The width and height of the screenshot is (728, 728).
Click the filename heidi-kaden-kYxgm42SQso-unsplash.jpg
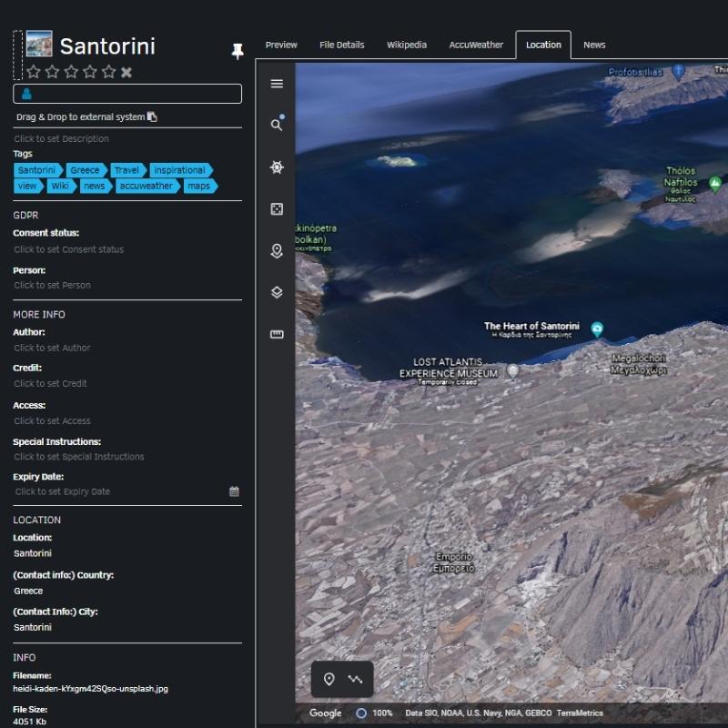point(90,689)
